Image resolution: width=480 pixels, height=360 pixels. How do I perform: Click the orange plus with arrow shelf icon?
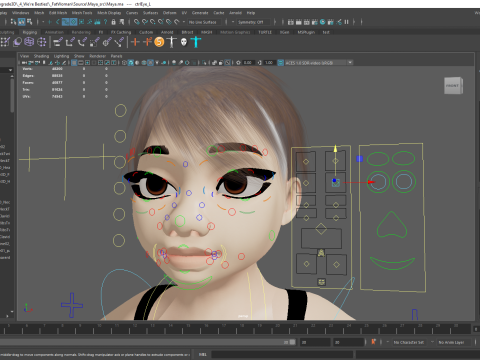pos(147,42)
